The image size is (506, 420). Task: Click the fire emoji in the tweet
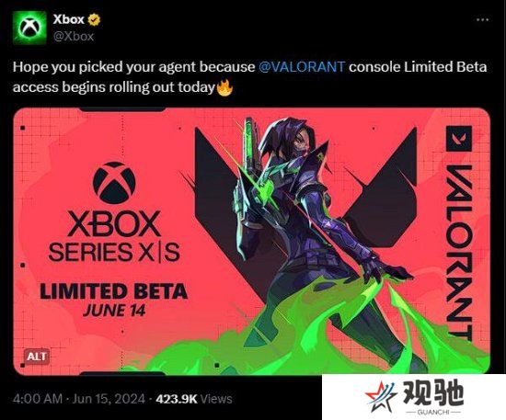[224, 87]
